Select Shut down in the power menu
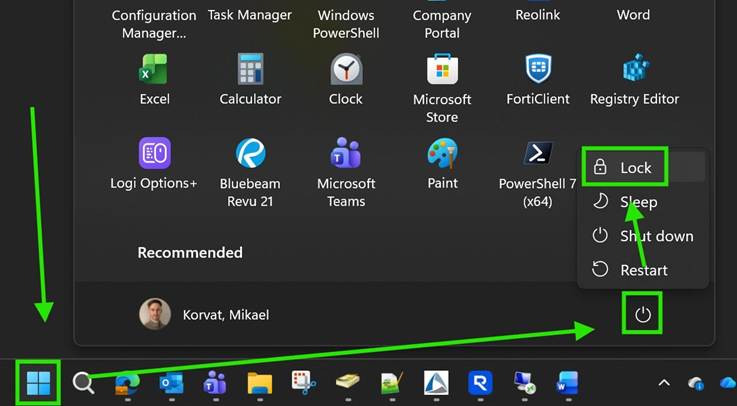The height and width of the screenshot is (406, 737). tap(643, 235)
